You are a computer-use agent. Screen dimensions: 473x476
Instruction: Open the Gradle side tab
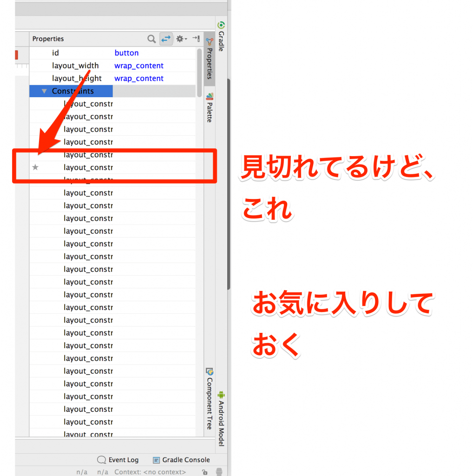pos(222,37)
